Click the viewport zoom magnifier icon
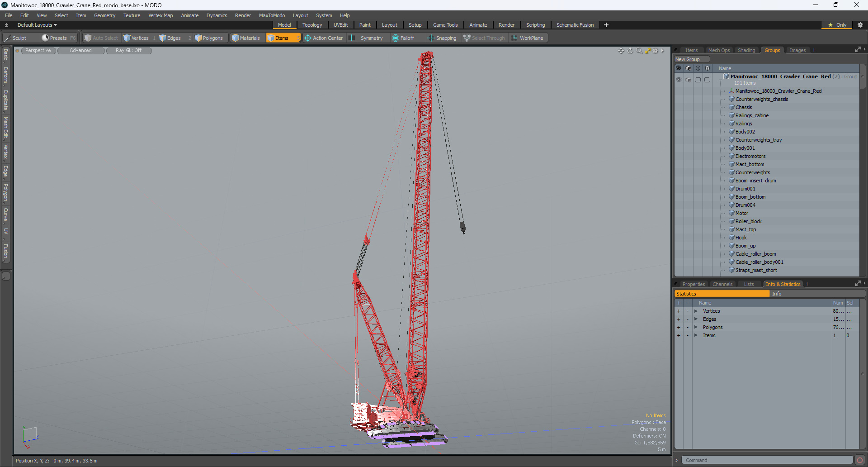868x467 pixels. [x=639, y=51]
